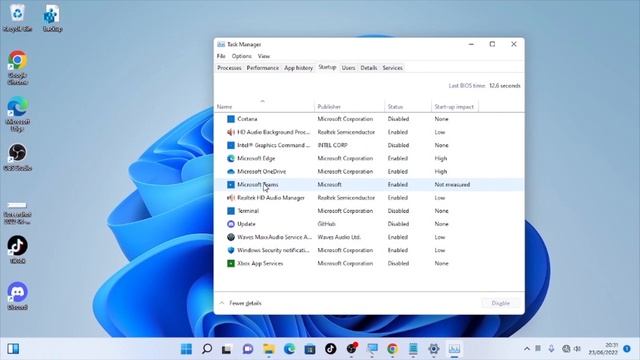640x360 pixels.
Task: Open taskbar Search magnifier
Action: 207,349
